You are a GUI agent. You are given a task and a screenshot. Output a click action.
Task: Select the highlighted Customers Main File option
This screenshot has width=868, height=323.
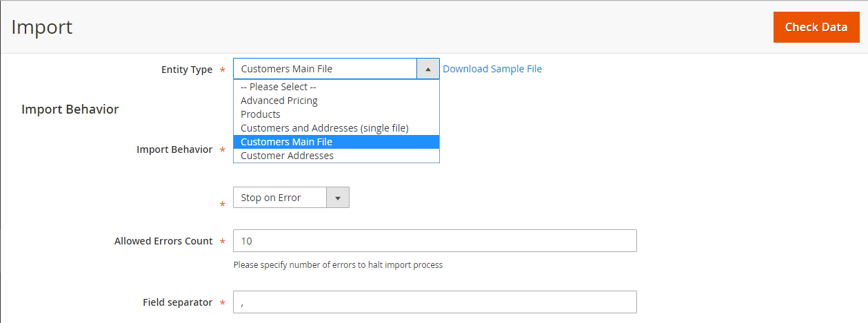pyautogui.click(x=336, y=142)
